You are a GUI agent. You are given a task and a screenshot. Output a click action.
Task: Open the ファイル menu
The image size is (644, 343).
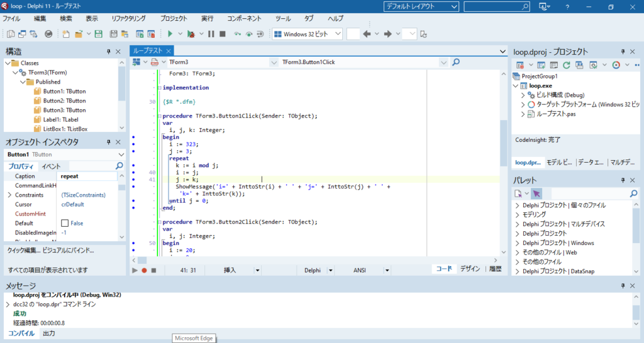[11, 18]
